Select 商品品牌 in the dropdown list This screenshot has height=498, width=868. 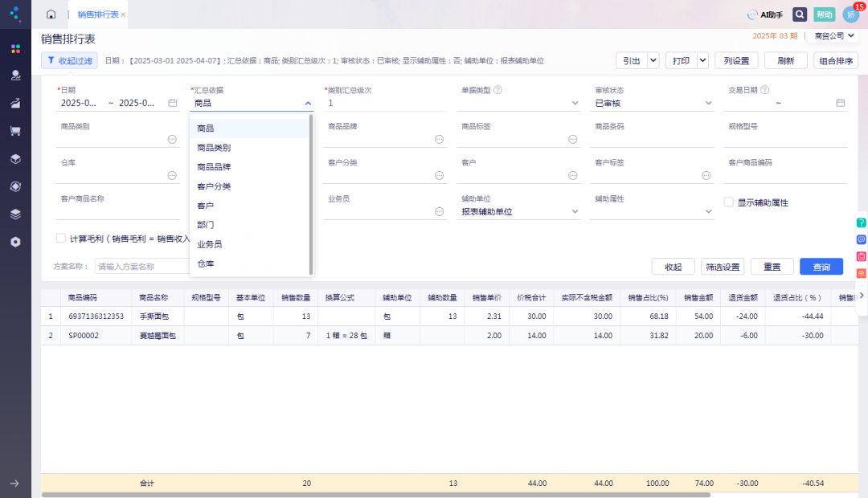[x=251, y=167]
